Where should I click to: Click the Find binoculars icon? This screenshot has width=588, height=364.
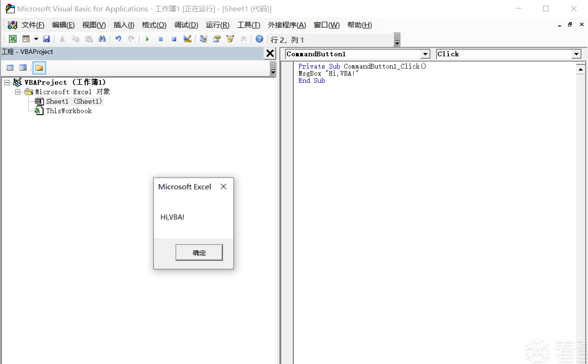pyautogui.click(x=102, y=39)
